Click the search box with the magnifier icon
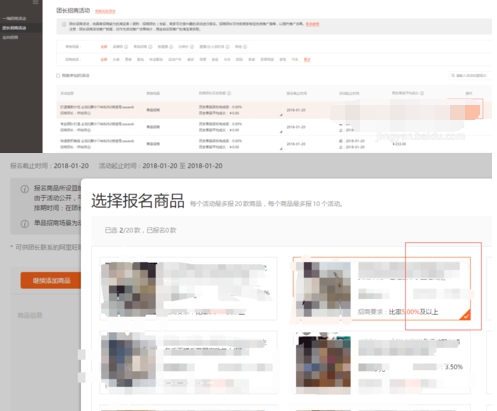 (470, 76)
